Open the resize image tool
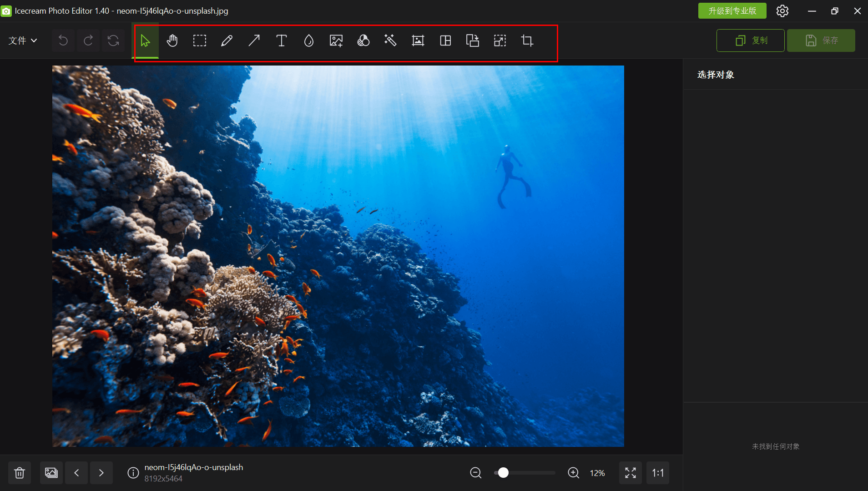Screen dimensions: 868x491 [500, 41]
